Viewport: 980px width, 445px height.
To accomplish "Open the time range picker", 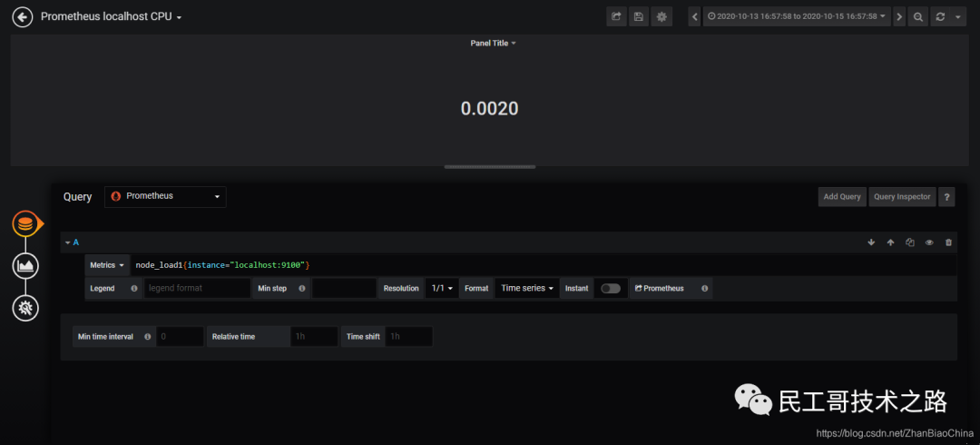I will [x=797, y=17].
